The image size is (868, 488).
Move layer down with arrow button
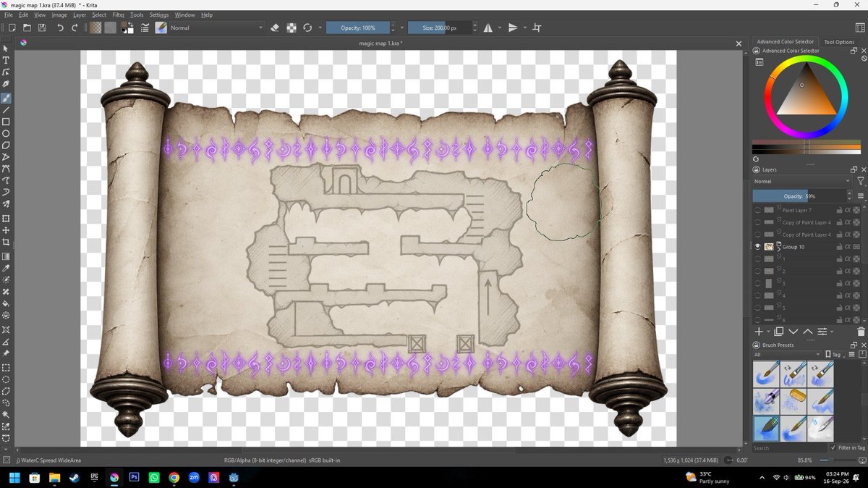[x=793, y=332]
